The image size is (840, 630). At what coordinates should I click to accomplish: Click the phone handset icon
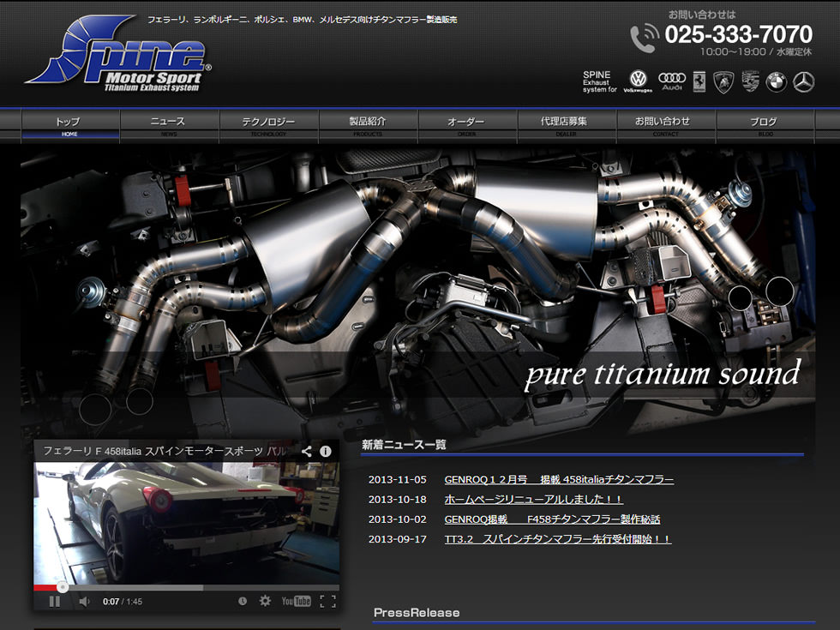point(645,38)
